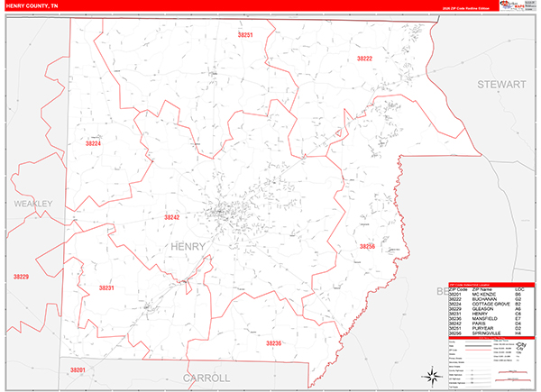Click the thick gray State line sample in legend

click(x=478, y=346)
